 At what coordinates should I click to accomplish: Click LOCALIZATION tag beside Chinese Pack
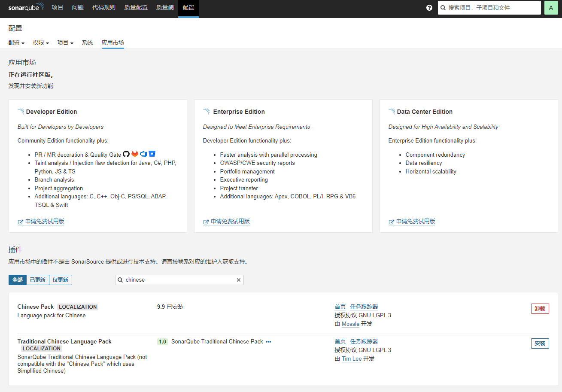pos(78,307)
